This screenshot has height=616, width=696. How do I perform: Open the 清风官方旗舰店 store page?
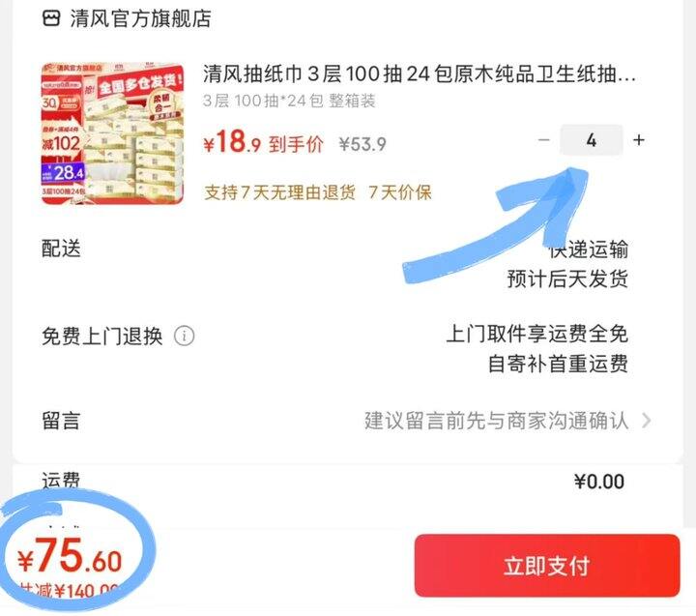click(140, 18)
